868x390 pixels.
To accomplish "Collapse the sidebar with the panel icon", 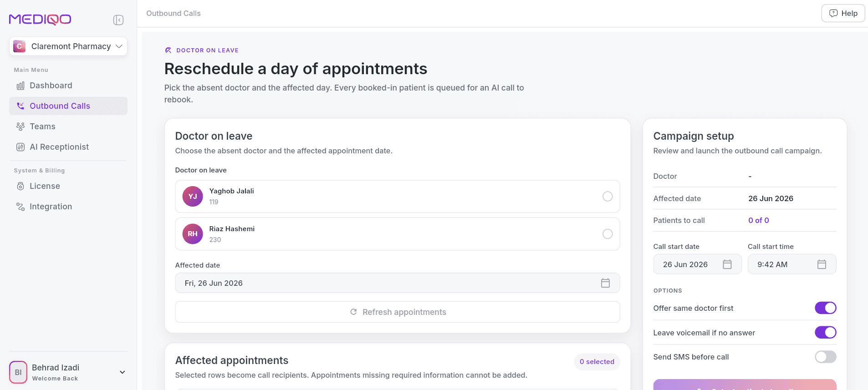I will (118, 20).
